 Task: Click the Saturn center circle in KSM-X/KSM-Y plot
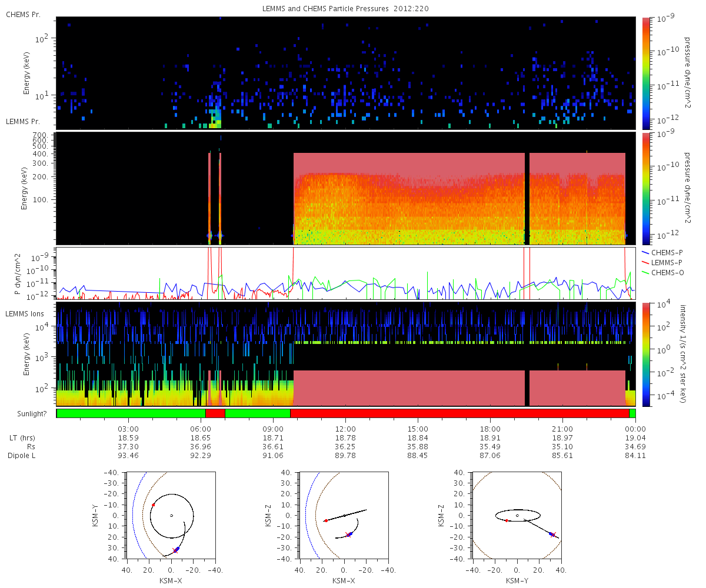click(x=171, y=516)
